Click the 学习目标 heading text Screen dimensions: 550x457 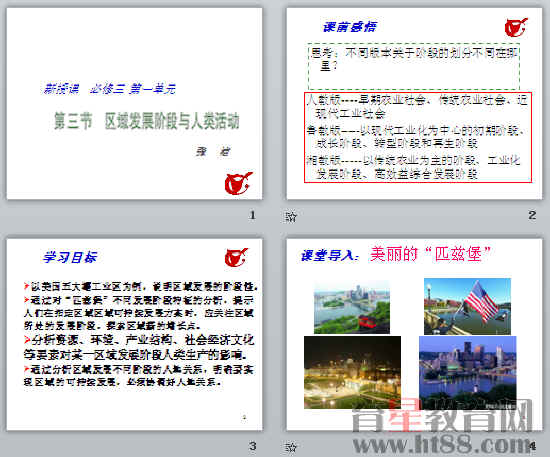[x=69, y=257]
